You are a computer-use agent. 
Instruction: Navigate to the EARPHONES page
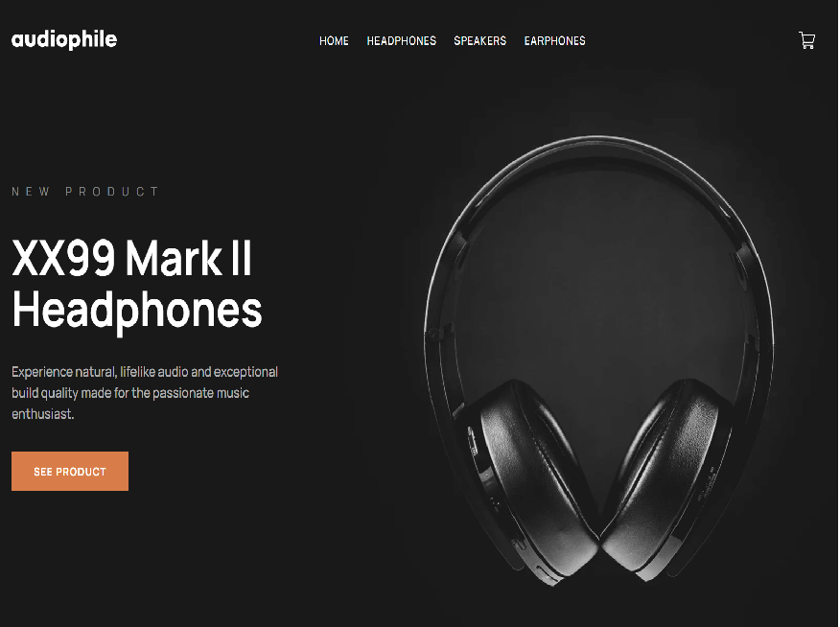[554, 40]
